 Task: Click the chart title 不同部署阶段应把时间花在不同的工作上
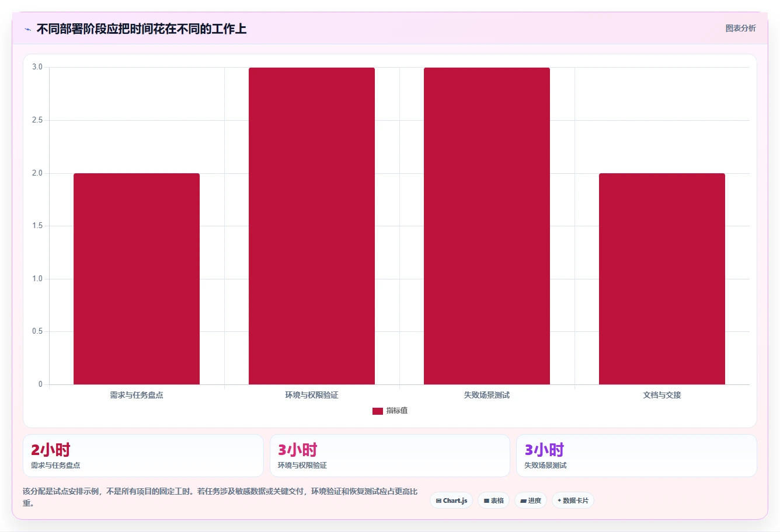[141, 29]
